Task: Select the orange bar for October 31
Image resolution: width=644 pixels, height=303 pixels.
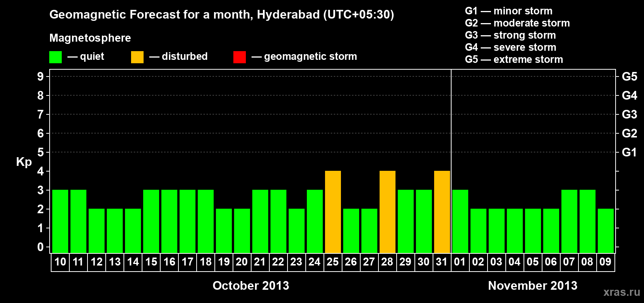Action: pyautogui.click(x=442, y=212)
